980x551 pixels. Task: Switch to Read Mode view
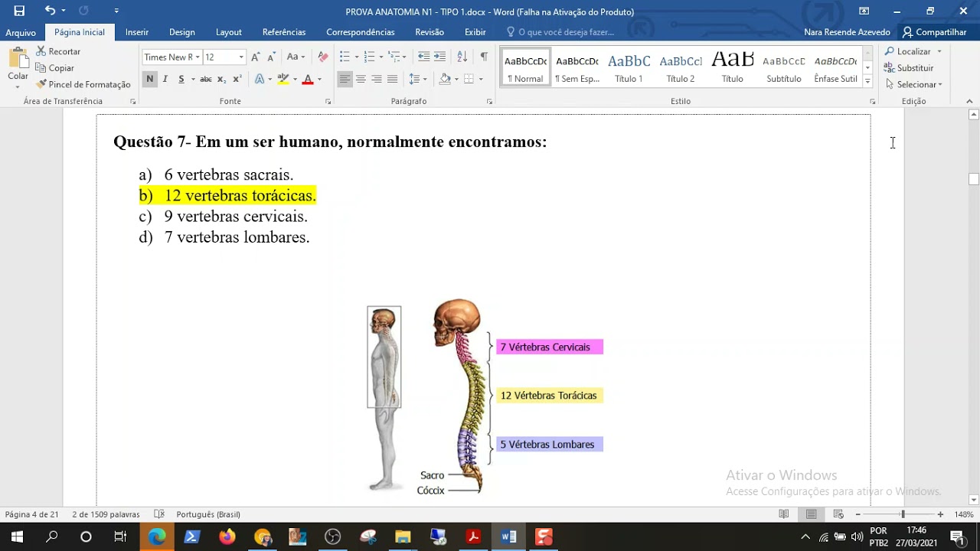[784, 514]
